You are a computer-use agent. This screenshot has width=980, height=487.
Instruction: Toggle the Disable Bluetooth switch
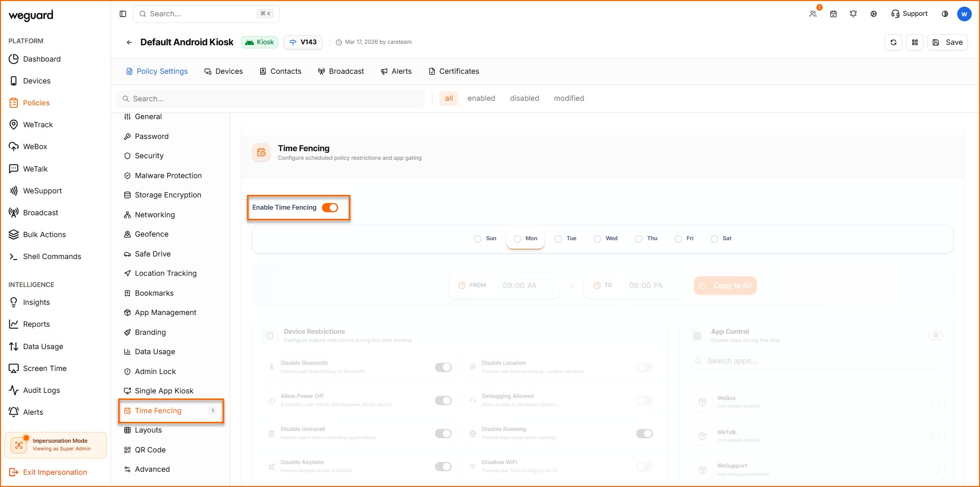pos(443,367)
